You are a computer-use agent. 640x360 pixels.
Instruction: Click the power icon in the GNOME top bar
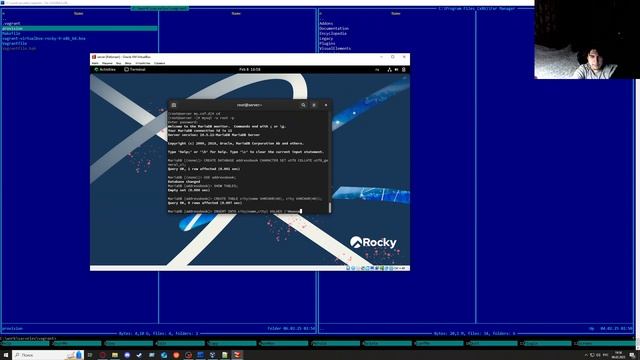click(404, 70)
